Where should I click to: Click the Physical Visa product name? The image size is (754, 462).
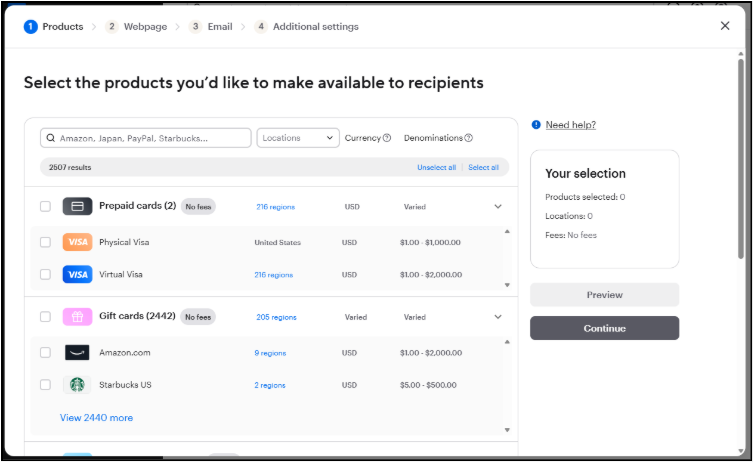(124, 242)
